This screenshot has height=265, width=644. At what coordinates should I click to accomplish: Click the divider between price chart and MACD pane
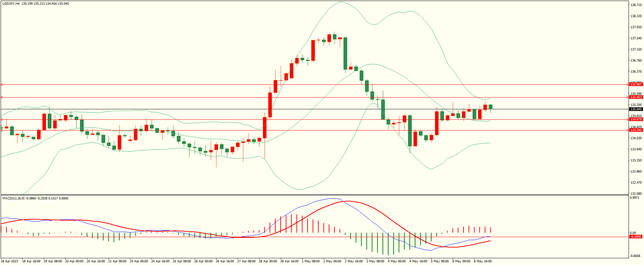[x=314, y=195]
